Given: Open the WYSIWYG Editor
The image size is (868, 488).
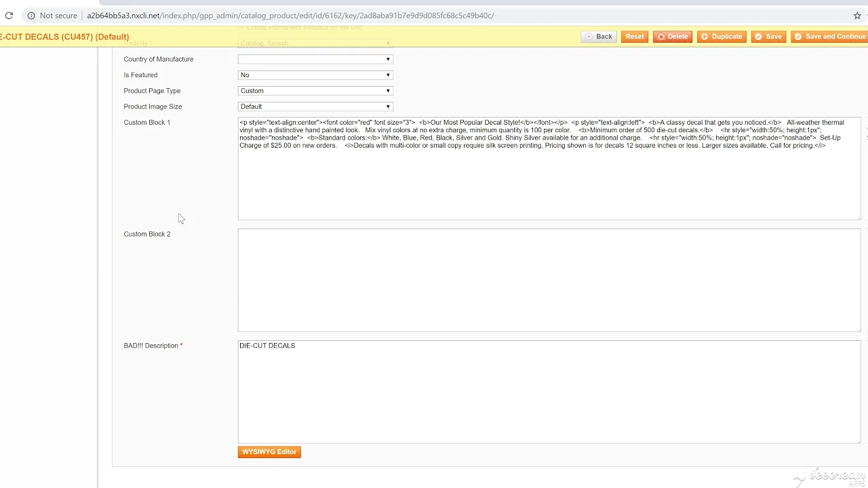Looking at the screenshot, I should [269, 452].
